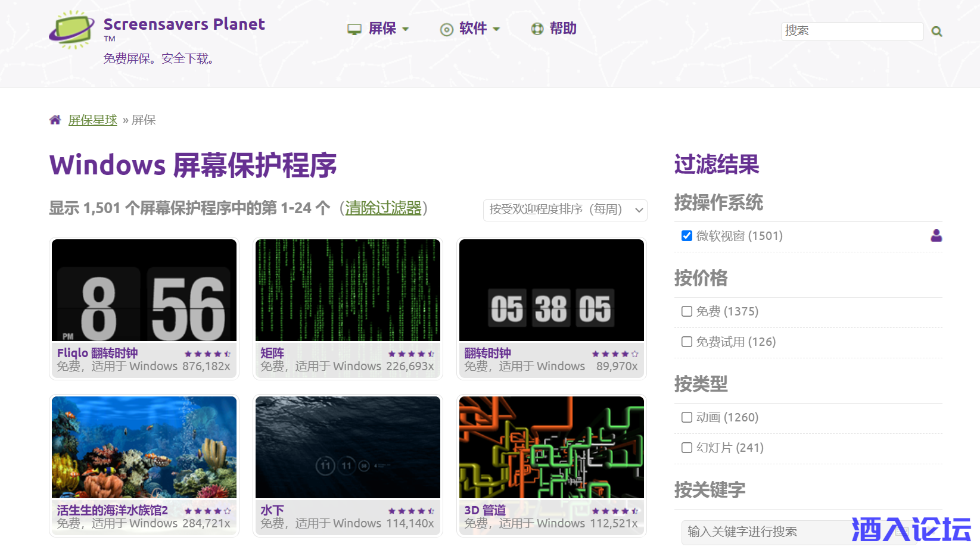Click the monitor icon next to 屏保
980x550 pixels.
pyautogui.click(x=354, y=29)
